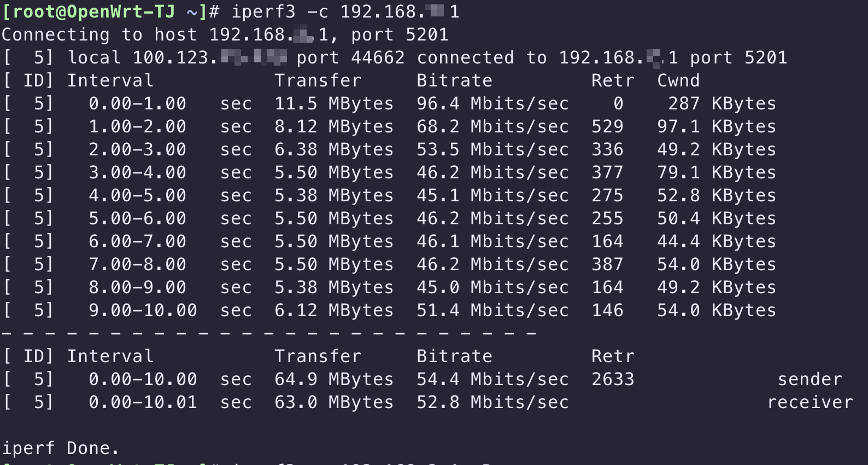Select the 529 retransmit count
Viewport: 868px width, 465px height.
coord(607,126)
